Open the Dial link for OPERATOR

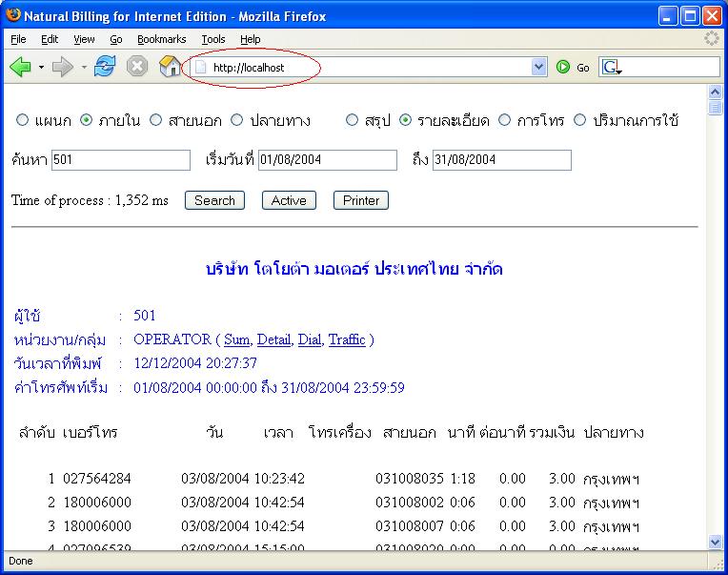pyautogui.click(x=310, y=339)
